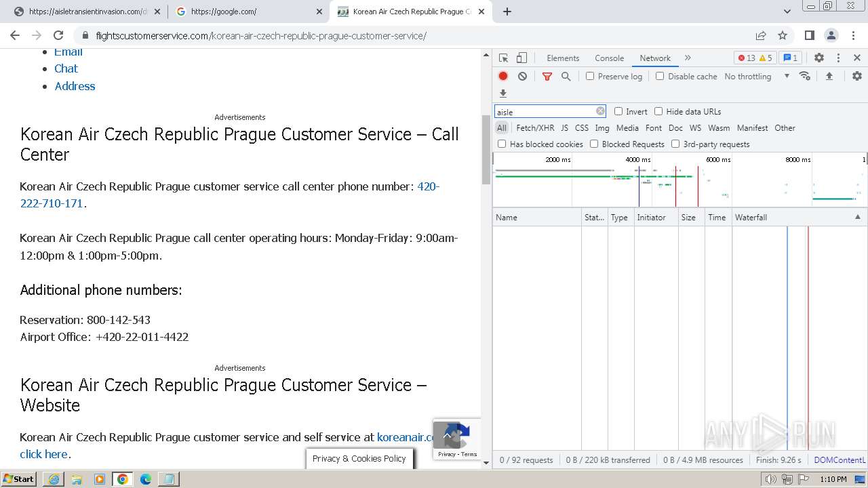
Task: Switch to the Elements tab
Action: click(563, 58)
